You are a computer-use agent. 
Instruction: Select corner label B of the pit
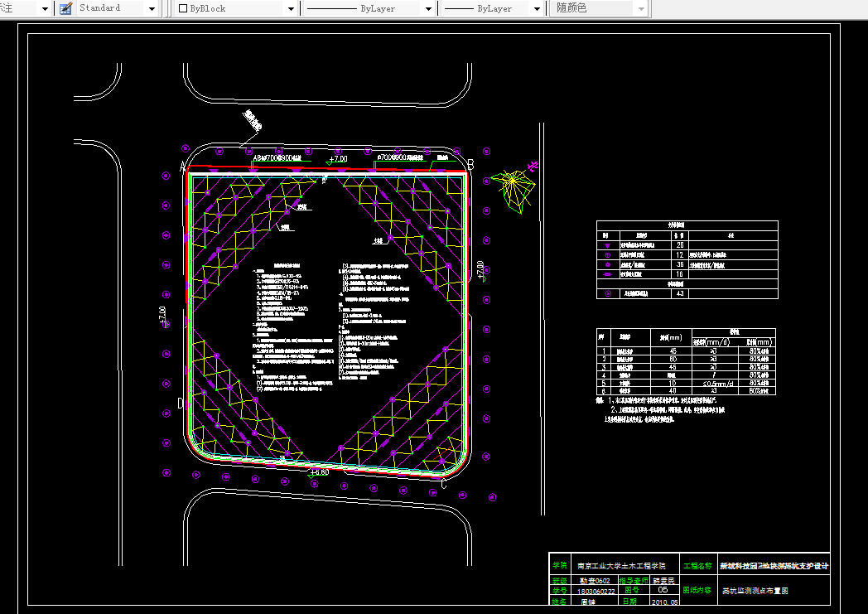(x=470, y=164)
